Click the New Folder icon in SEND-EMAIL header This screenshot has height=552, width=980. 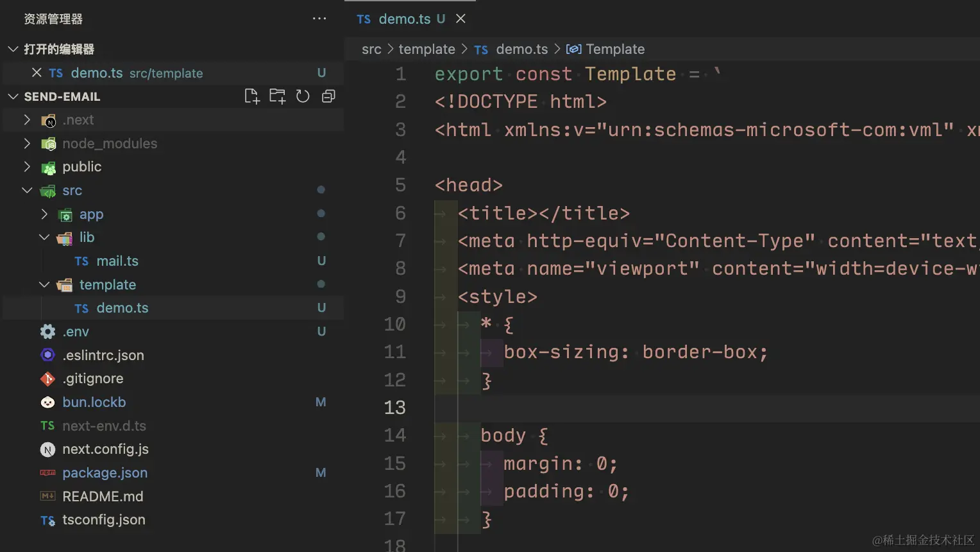point(278,96)
